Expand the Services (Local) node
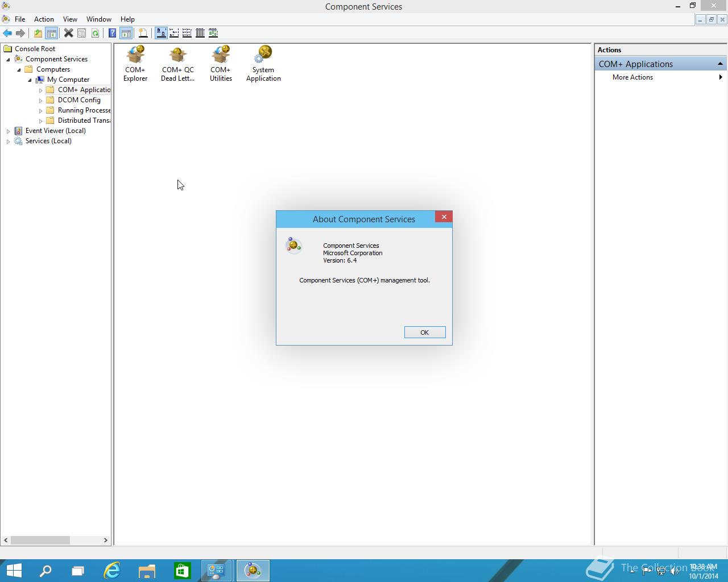This screenshot has width=728, height=582. [x=9, y=142]
